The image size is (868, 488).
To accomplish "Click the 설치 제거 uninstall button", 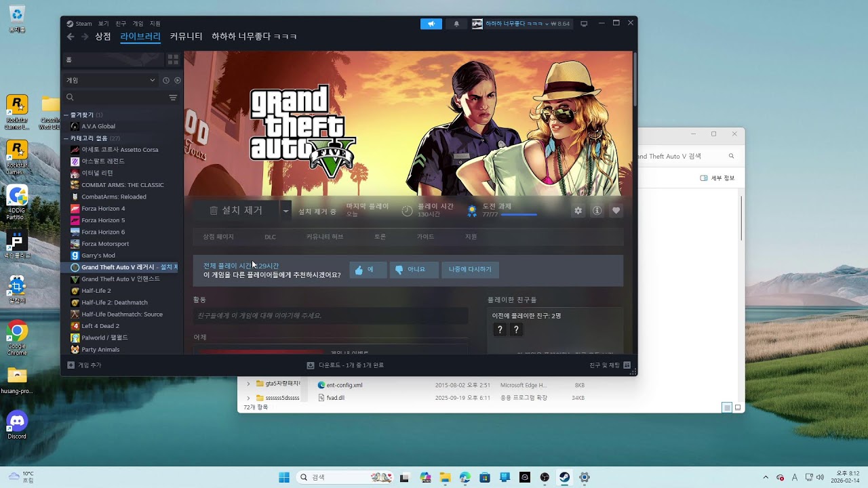I will (x=237, y=211).
